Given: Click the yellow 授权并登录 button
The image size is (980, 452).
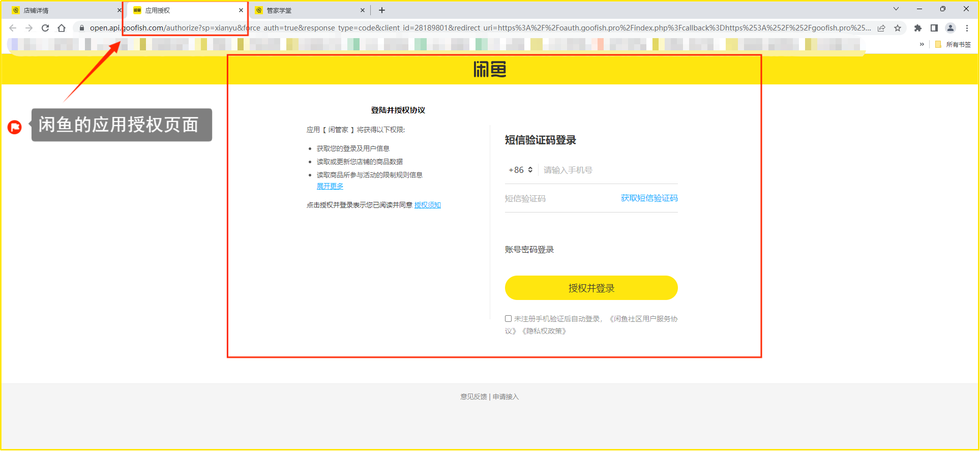Looking at the screenshot, I should [x=591, y=288].
